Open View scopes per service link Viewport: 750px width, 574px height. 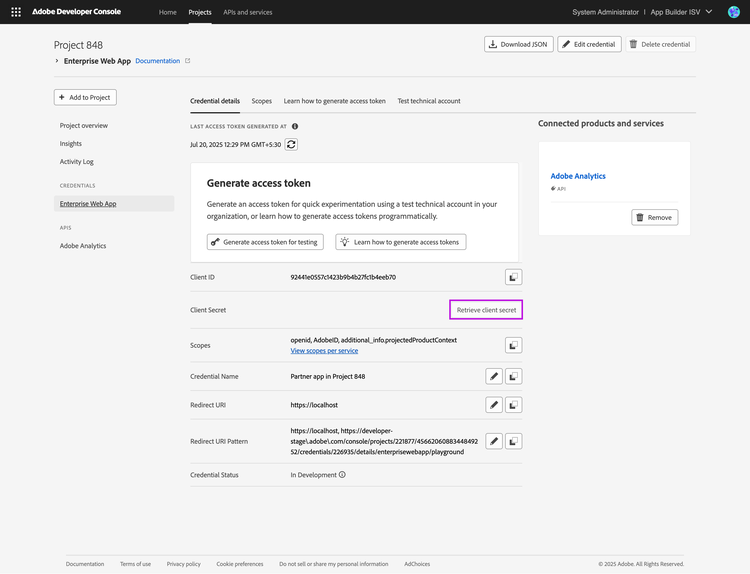(325, 351)
